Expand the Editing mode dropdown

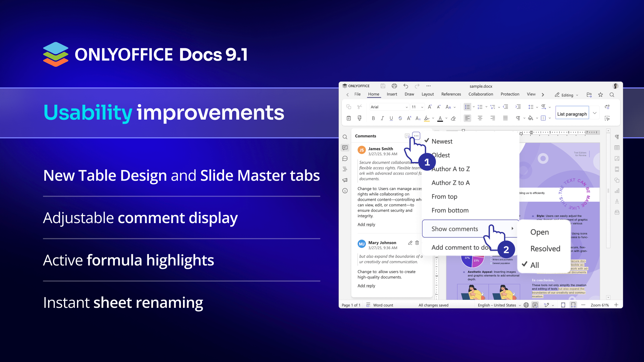click(x=567, y=95)
